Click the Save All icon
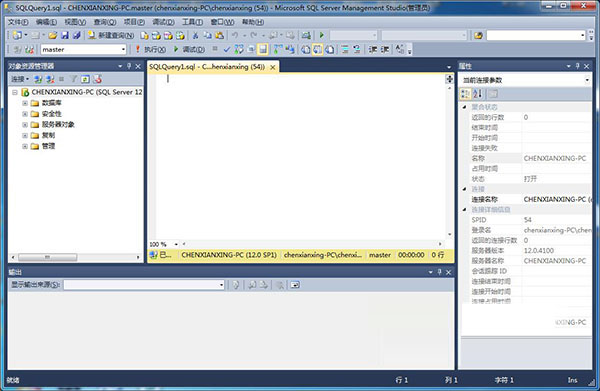600x391 pixels. click(x=77, y=36)
